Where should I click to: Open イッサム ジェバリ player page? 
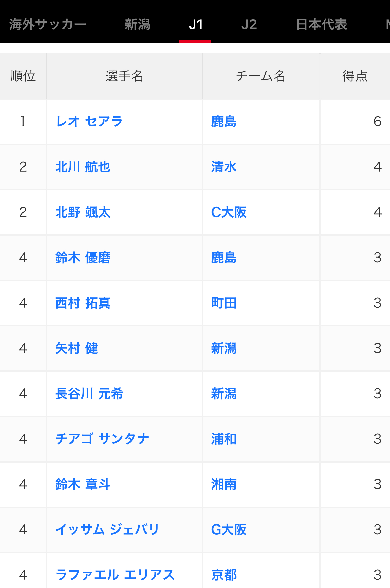tap(108, 530)
